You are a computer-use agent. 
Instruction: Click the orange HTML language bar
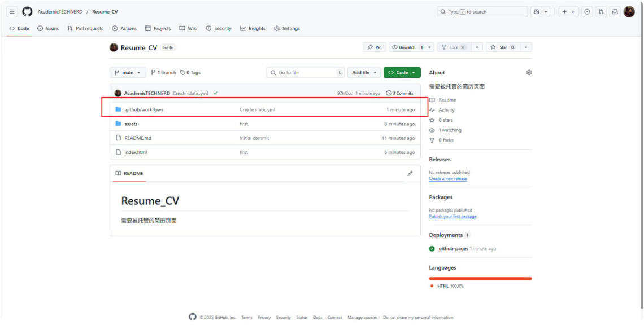(481, 279)
